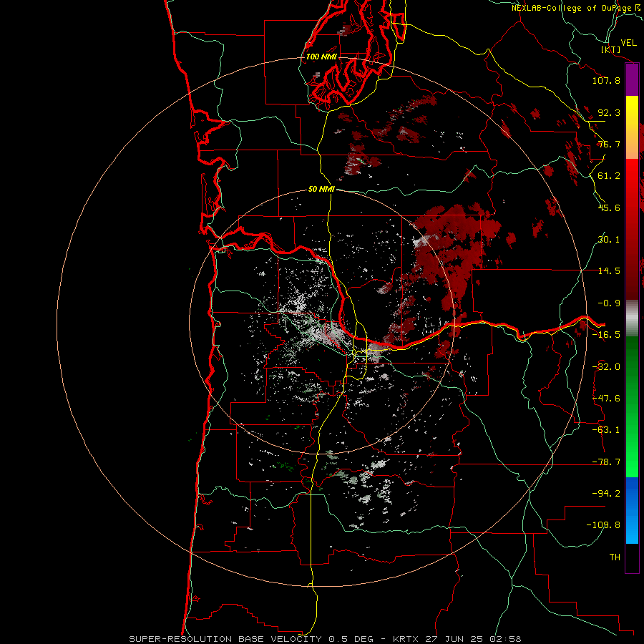Click the purple segment of the color bar

632,80
